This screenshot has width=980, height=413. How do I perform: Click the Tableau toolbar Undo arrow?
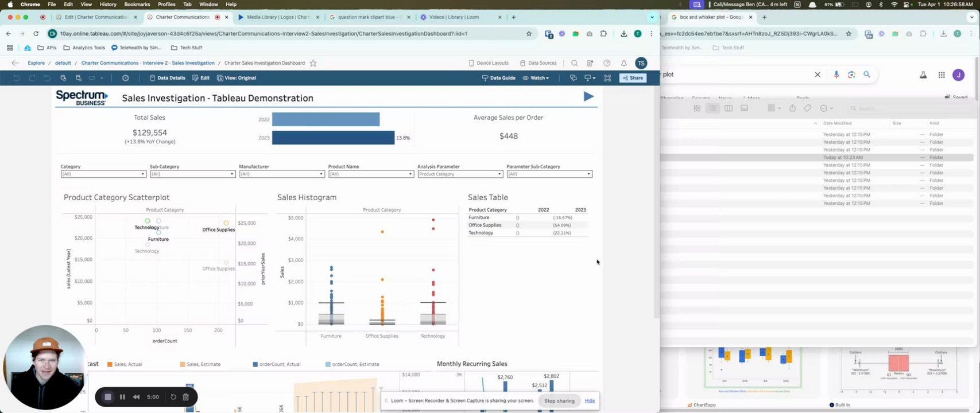pos(17,78)
